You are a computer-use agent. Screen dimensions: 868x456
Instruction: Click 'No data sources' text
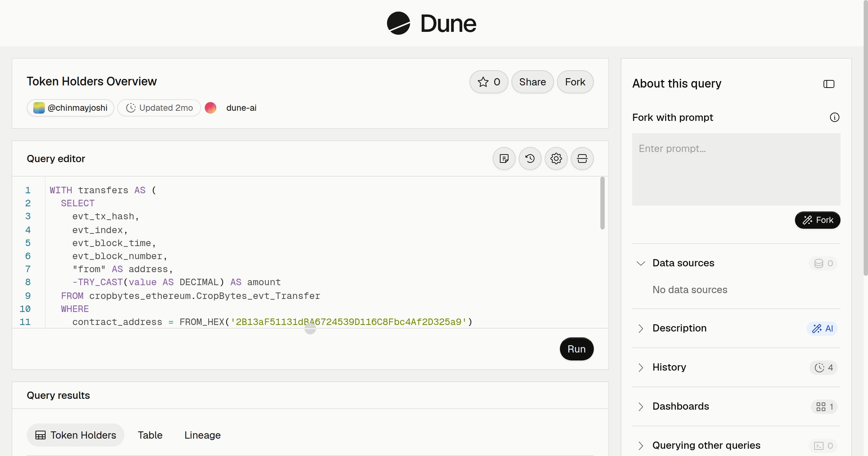click(x=690, y=290)
